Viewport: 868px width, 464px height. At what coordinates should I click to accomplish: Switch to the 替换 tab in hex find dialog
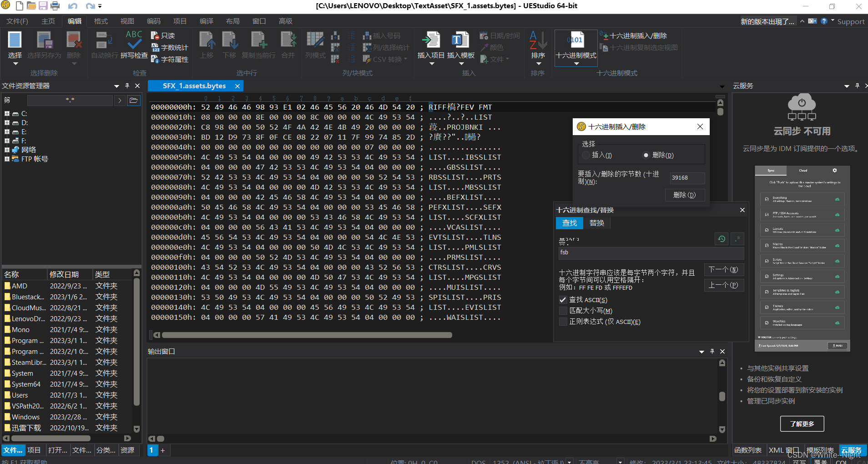597,223
